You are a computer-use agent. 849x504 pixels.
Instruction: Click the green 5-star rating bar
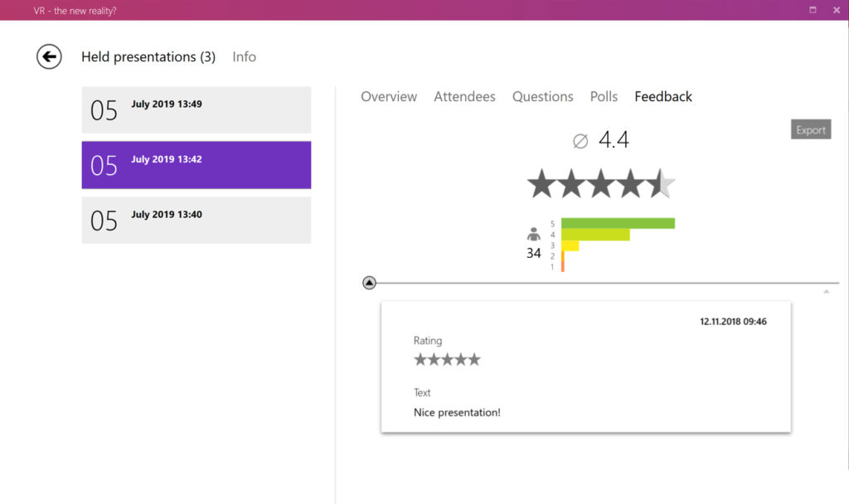pos(618,223)
